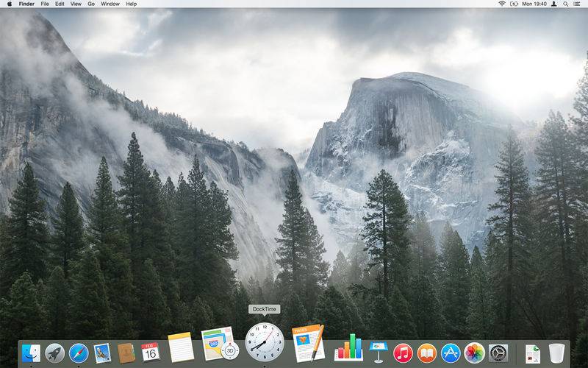Open Keynote podium icon

[379, 353]
